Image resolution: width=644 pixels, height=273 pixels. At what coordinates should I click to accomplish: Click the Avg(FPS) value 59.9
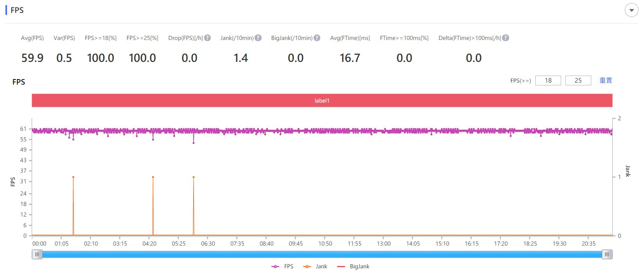(32, 58)
